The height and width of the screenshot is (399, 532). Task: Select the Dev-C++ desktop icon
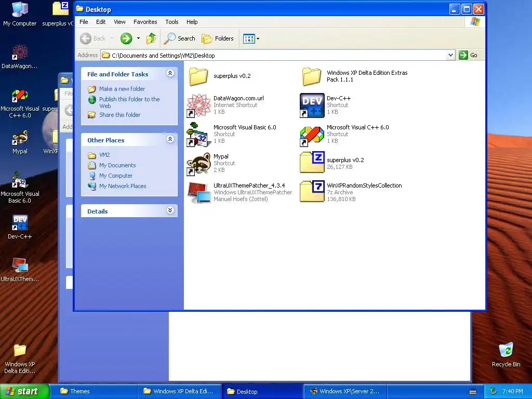(20, 227)
